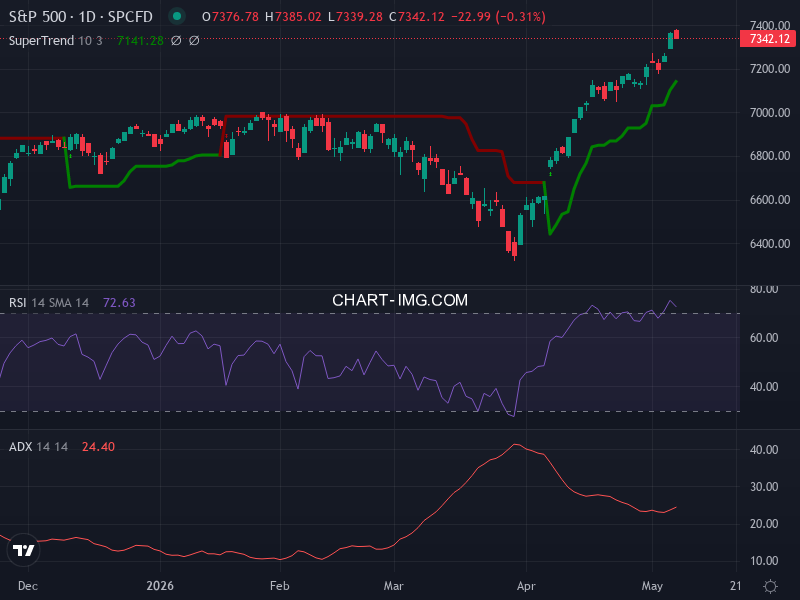Click the TradingView logo icon
The height and width of the screenshot is (600, 800).
[x=23, y=550]
